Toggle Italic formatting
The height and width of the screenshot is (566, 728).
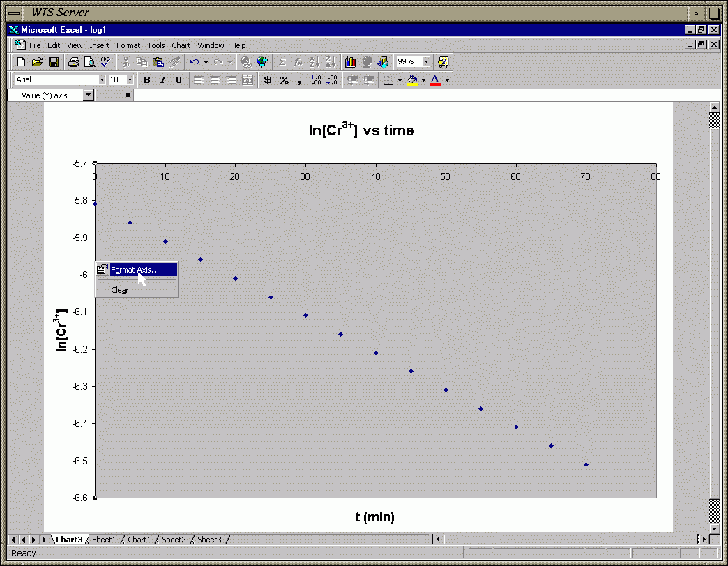162,80
